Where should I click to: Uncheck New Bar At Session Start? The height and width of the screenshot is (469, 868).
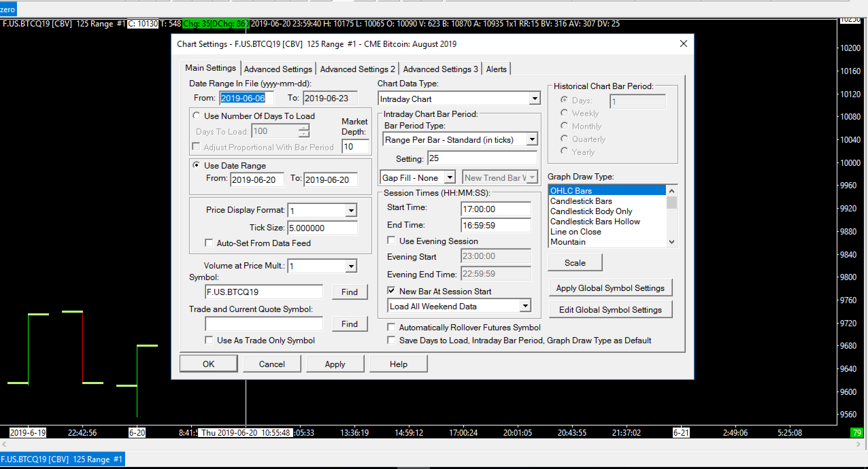(x=391, y=291)
